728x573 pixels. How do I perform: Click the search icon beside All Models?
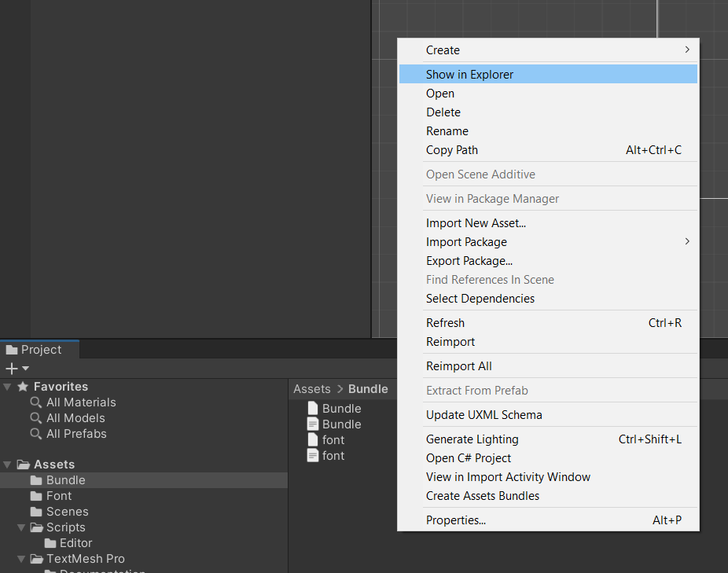(x=35, y=418)
